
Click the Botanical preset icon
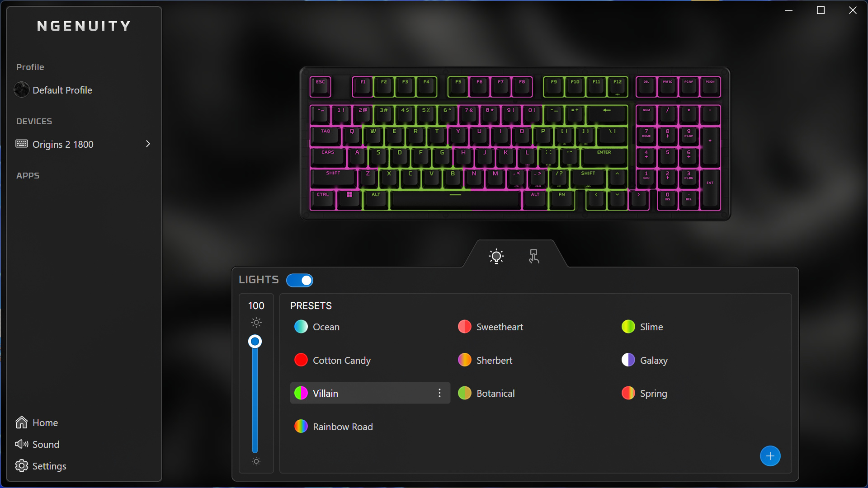[465, 393]
